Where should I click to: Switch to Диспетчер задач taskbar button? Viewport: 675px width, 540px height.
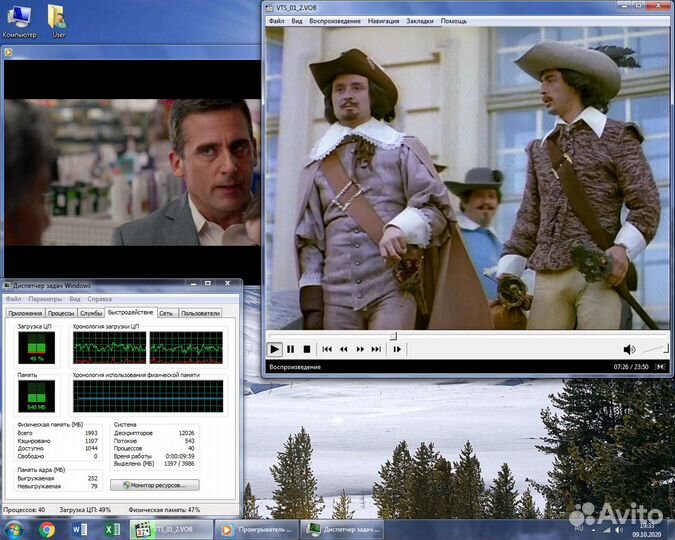(x=342, y=529)
